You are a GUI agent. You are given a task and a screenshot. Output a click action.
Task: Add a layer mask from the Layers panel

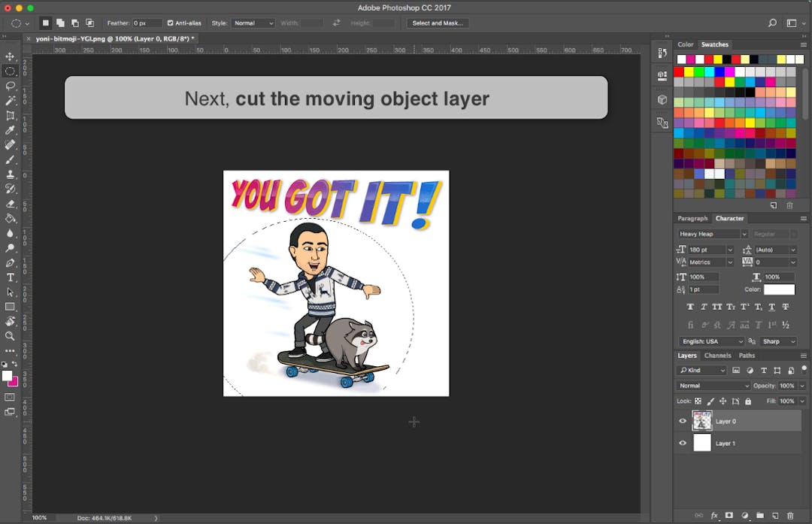pyautogui.click(x=729, y=515)
